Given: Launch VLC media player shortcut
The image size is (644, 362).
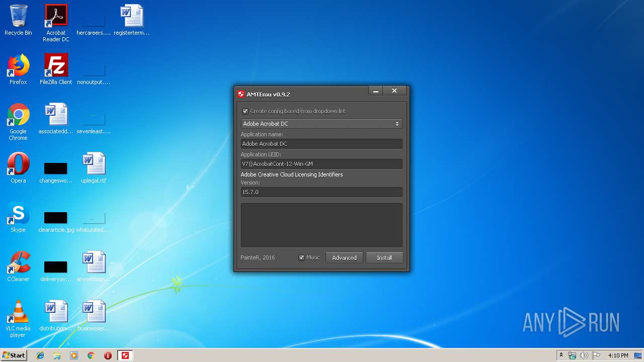Looking at the screenshot, I should pyautogui.click(x=18, y=319).
